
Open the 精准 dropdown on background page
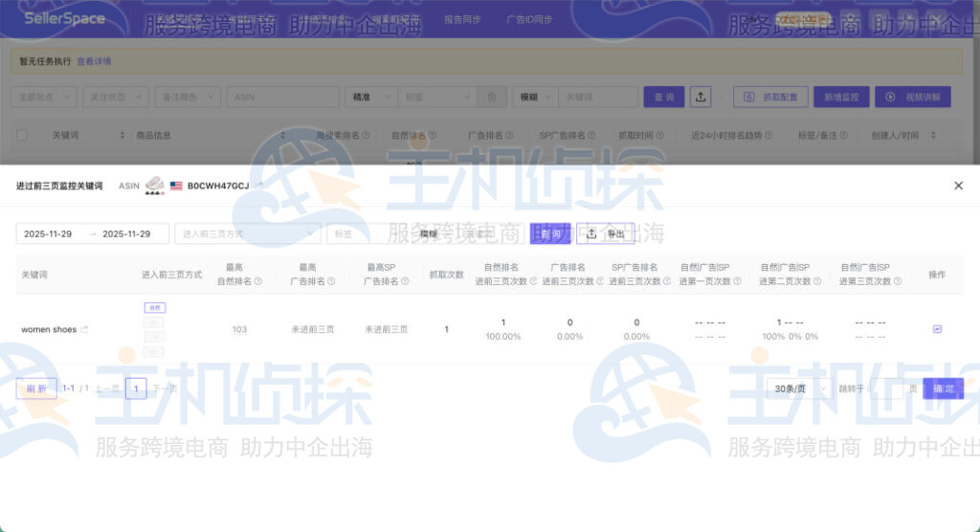(x=370, y=97)
